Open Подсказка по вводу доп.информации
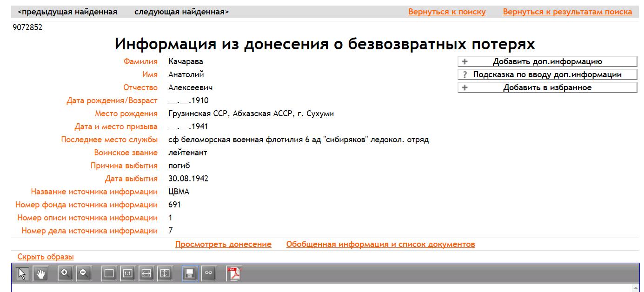 [547, 74]
